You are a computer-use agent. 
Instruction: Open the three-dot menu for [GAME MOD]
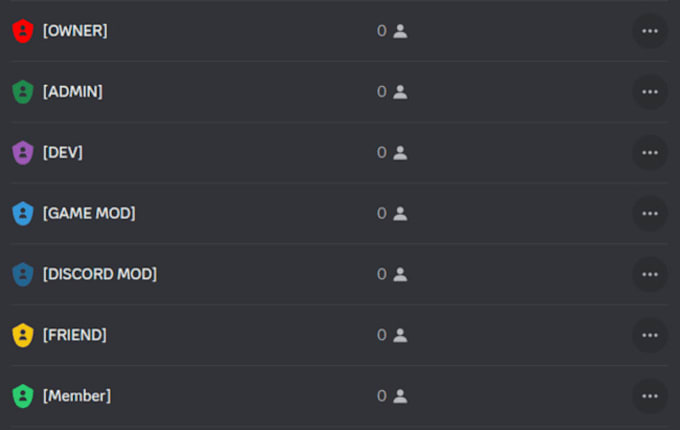pos(650,213)
